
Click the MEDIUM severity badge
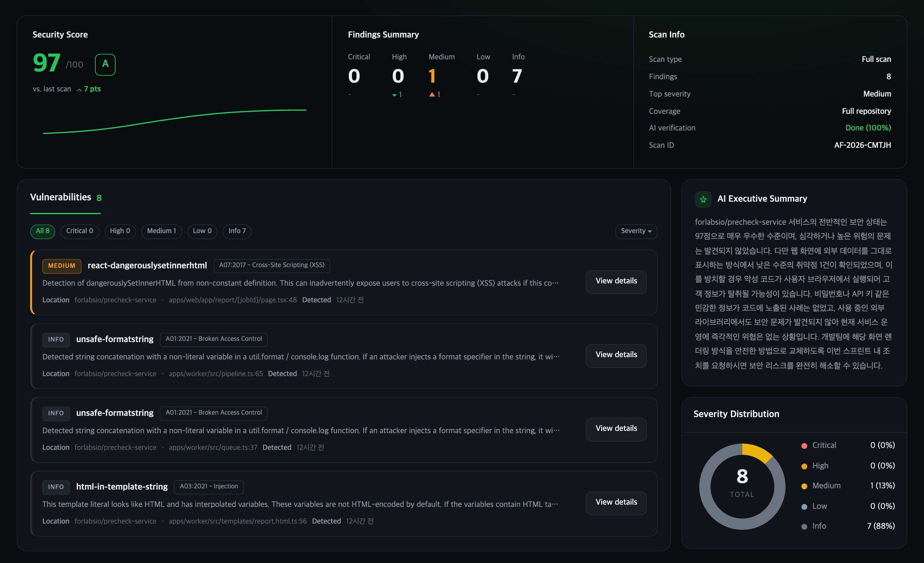(62, 266)
